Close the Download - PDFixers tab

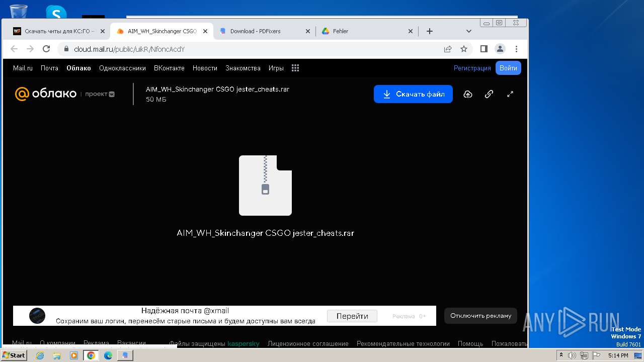pyautogui.click(x=308, y=31)
